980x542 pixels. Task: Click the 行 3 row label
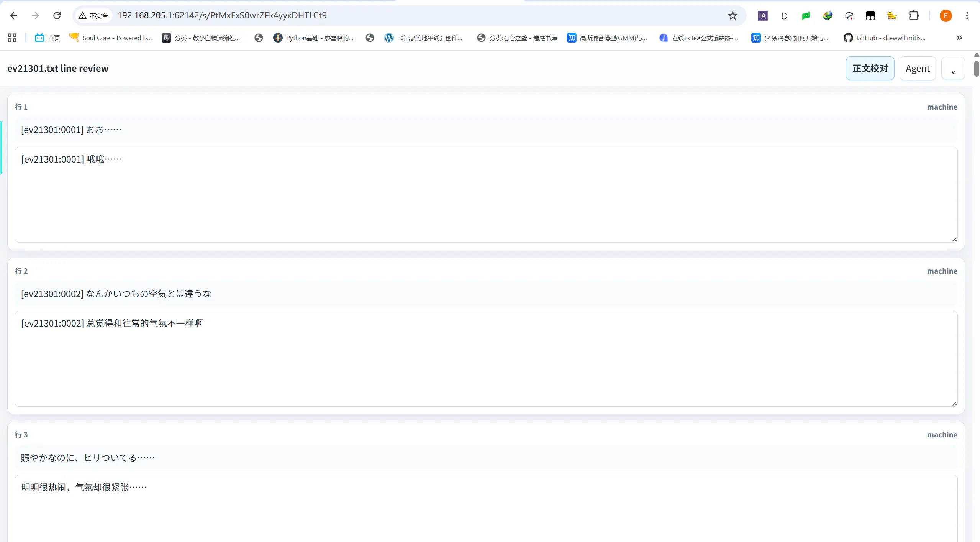coord(21,435)
